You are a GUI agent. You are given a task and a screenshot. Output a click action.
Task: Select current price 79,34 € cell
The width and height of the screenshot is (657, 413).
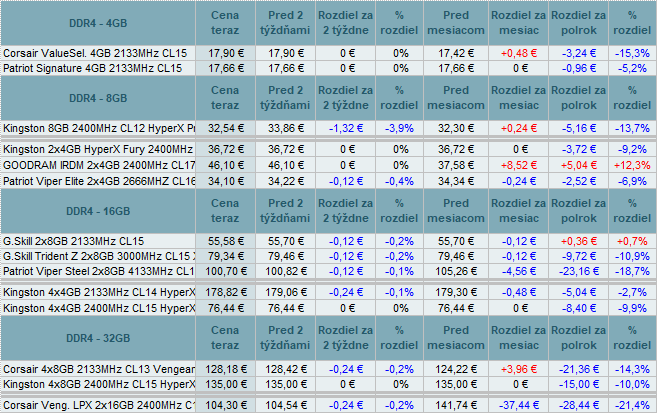pos(225,256)
